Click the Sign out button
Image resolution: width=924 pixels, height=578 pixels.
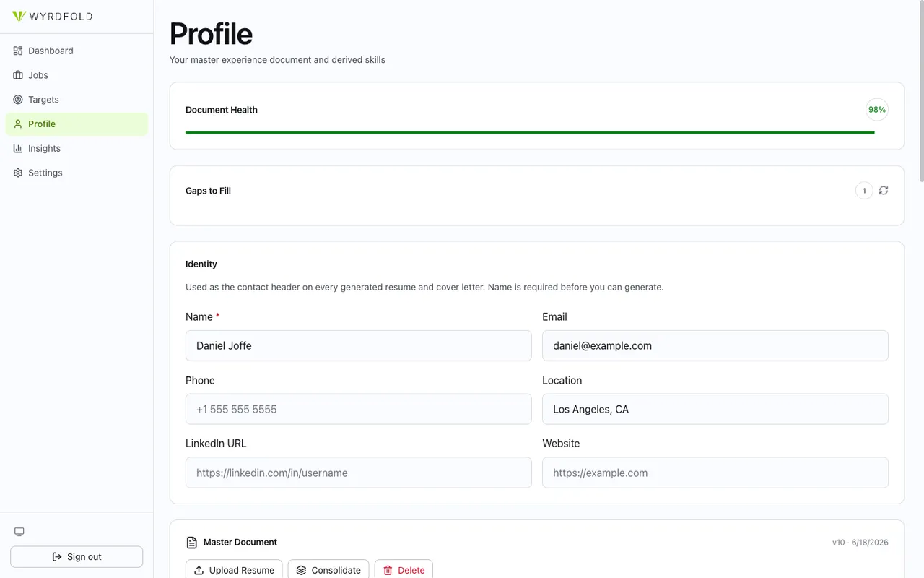(x=77, y=557)
